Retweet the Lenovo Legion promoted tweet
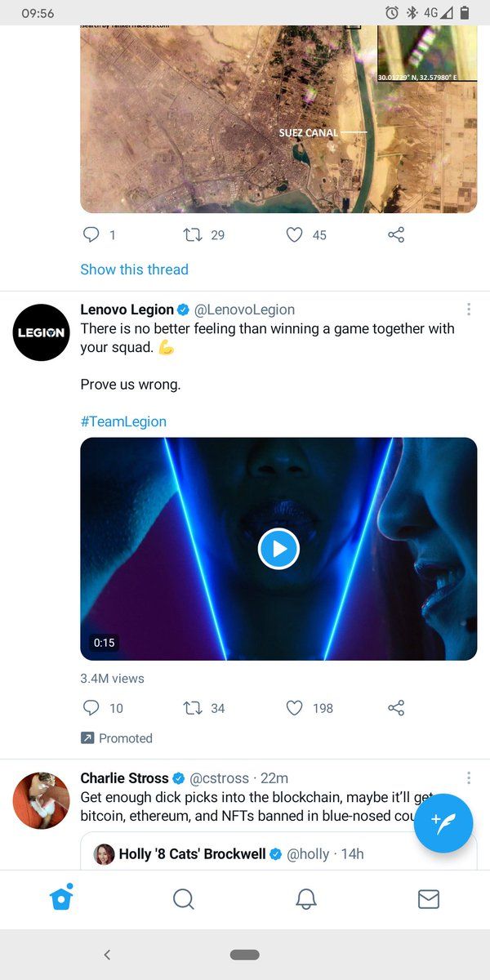490x980 pixels. pos(194,708)
